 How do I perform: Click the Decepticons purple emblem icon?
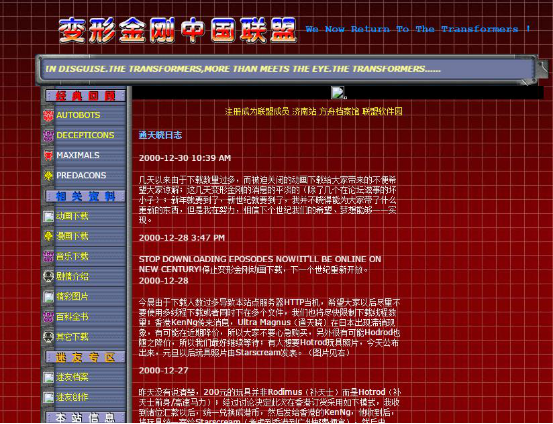pos(48,135)
